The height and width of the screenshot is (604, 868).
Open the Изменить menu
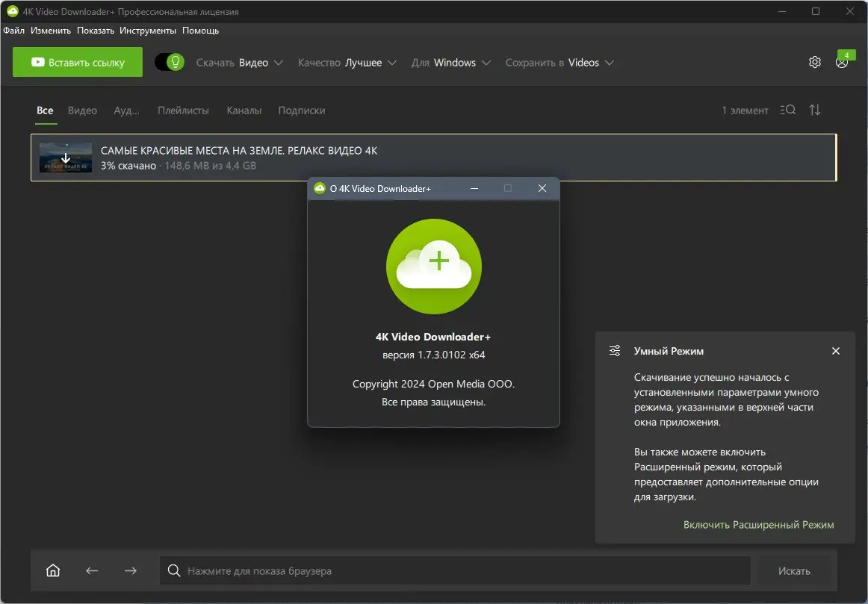(x=51, y=31)
